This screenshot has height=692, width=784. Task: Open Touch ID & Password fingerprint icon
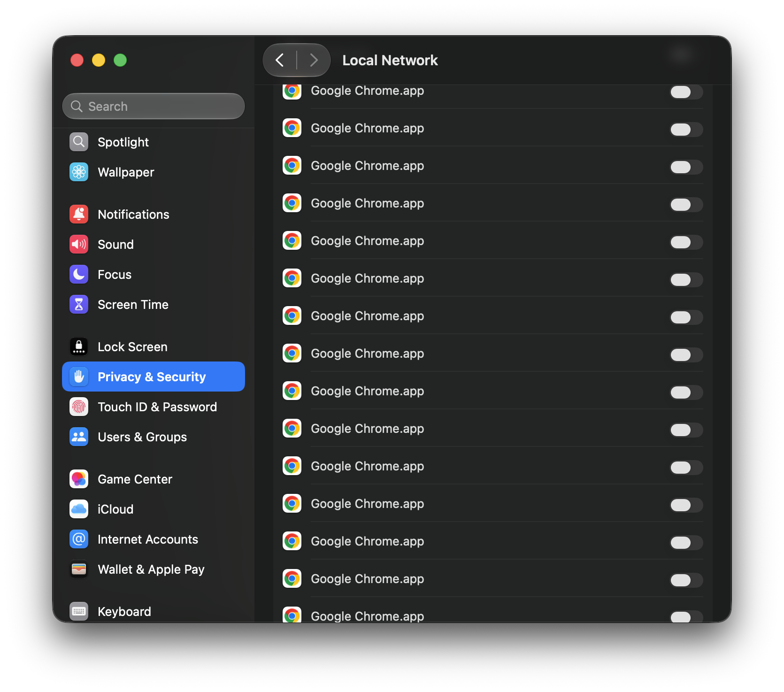point(79,407)
